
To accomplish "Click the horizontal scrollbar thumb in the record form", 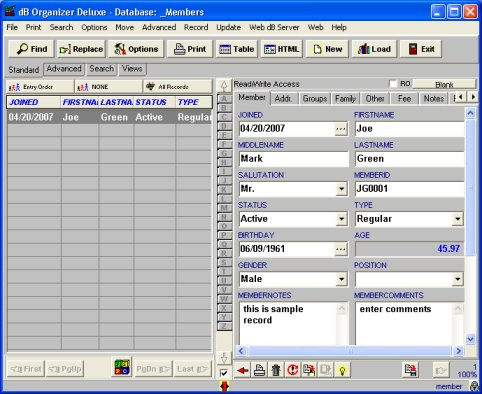I will pos(350,351).
